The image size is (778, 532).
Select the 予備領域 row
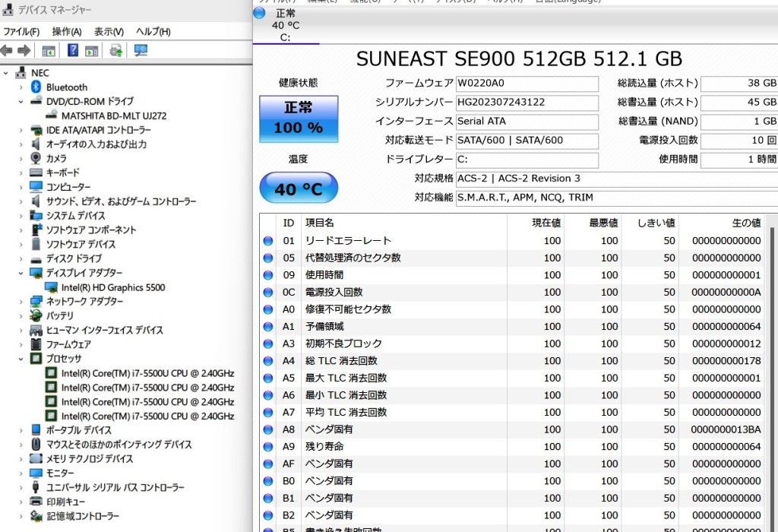[511, 327]
